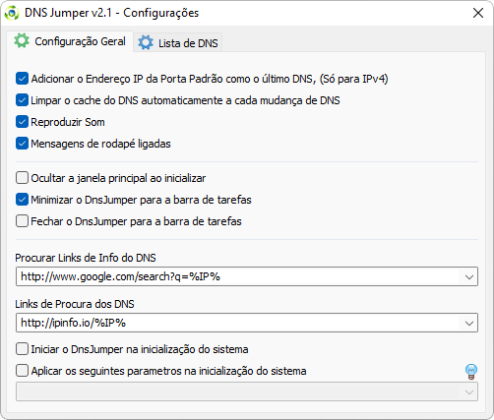
Task: Uncheck Minimizar o DnsJumper para a barra de tarefas
Action: tap(22, 200)
